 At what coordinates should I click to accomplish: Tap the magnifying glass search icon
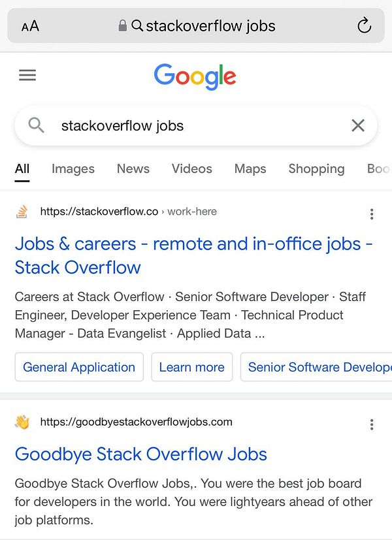pyautogui.click(x=37, y=125)
